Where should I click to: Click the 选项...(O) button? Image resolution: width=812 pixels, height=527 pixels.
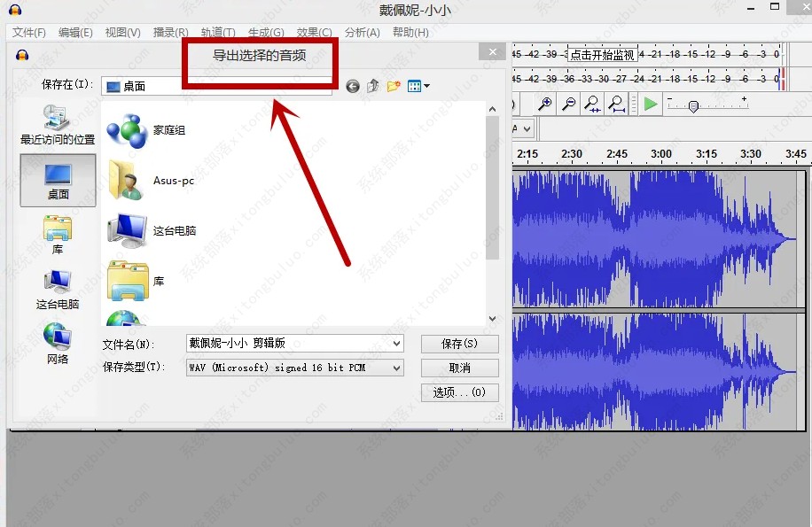460,392
